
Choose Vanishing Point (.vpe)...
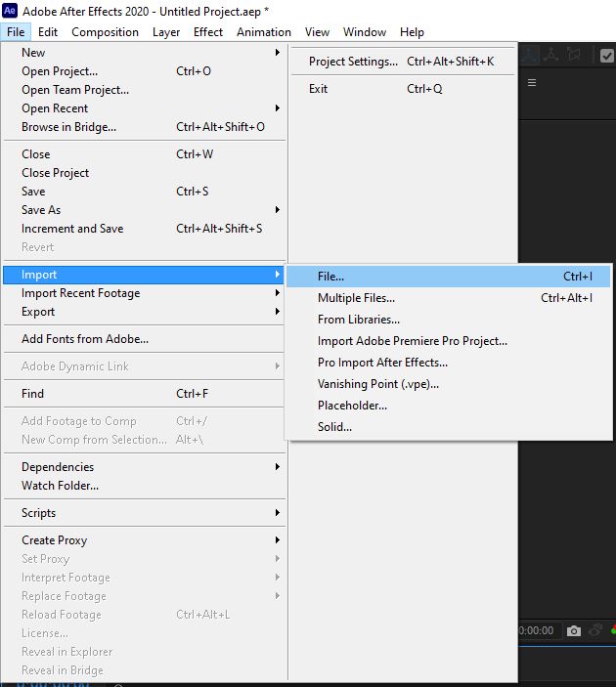coord(448,384)
